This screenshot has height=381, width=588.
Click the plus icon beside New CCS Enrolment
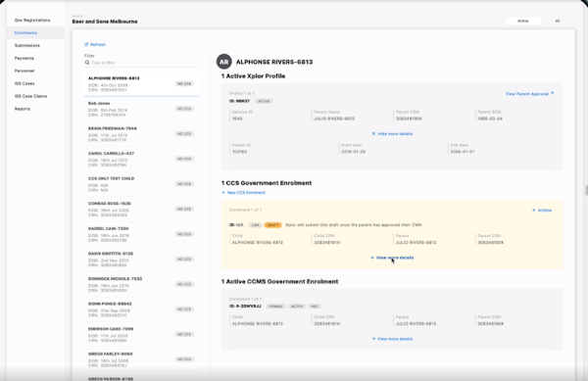coord(223,193)
